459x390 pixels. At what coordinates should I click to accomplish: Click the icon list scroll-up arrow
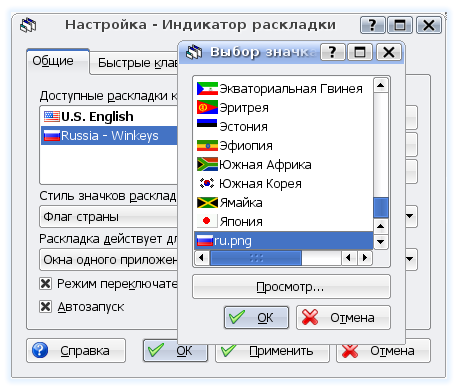381,85
